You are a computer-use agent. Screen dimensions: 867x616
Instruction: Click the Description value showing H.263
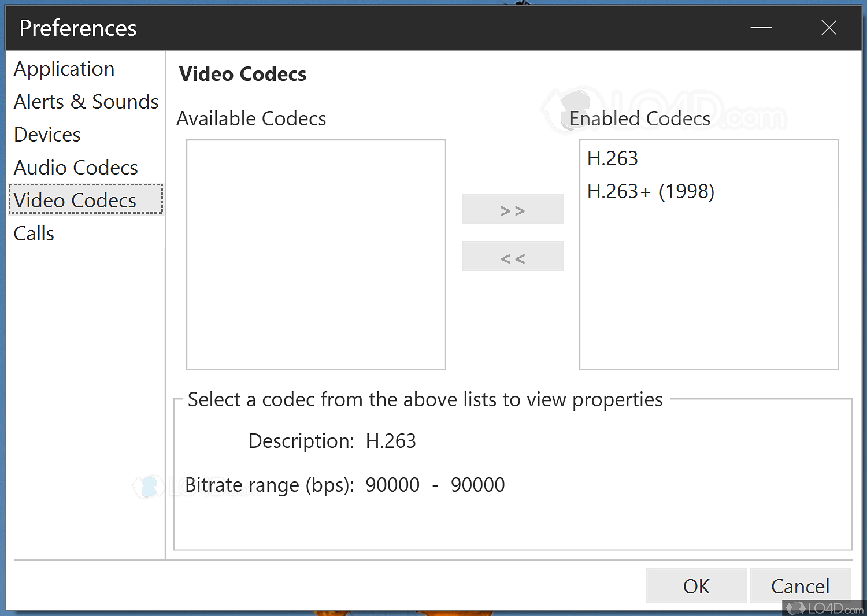(x=391, y=440)
